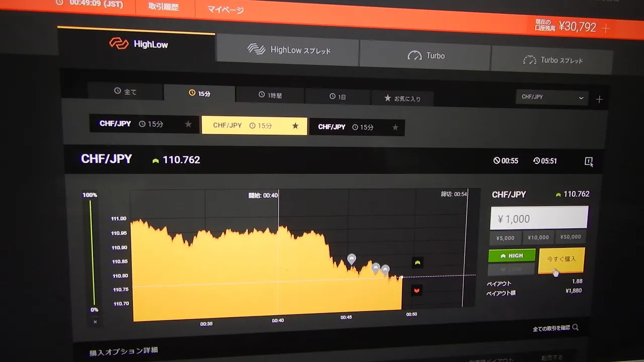Click the magnifier icon beside 全ての取引を確認

pyautogui.click(x=576, y=328)
